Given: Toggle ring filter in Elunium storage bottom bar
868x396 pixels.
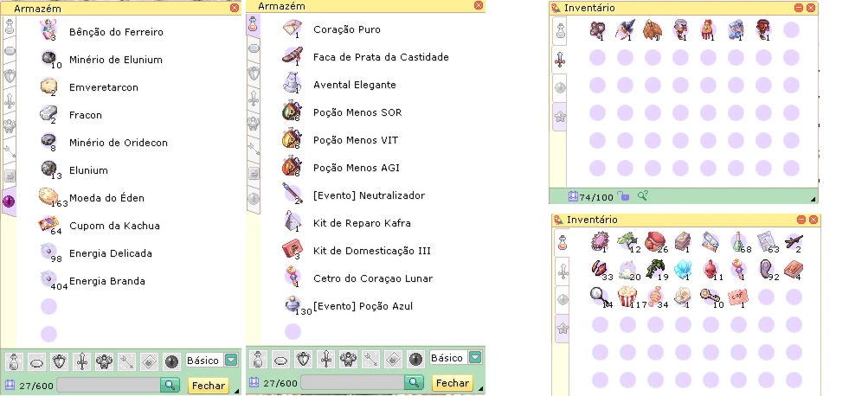Looking at the screenshot, I should click(36, 361).
